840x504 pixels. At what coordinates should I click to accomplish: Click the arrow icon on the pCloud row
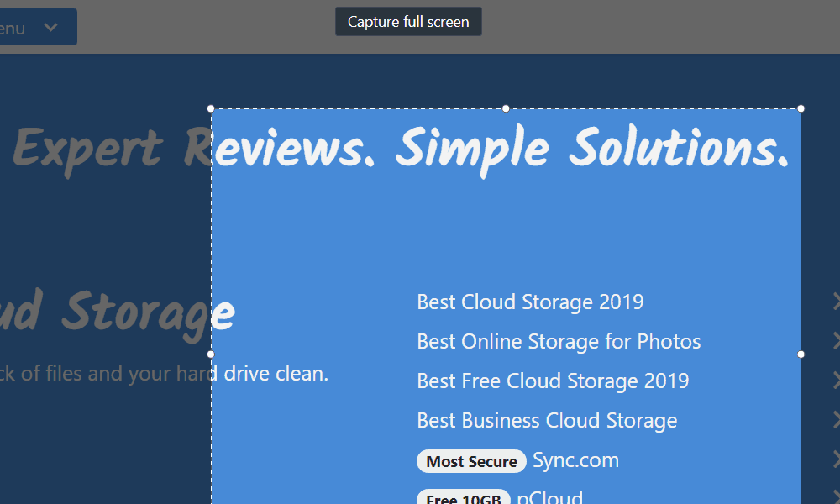[x=832, y=497]
